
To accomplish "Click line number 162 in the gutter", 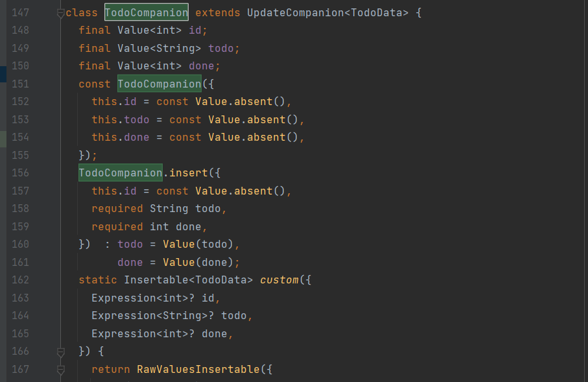I will pyautogui.click(x=20, y=280).
